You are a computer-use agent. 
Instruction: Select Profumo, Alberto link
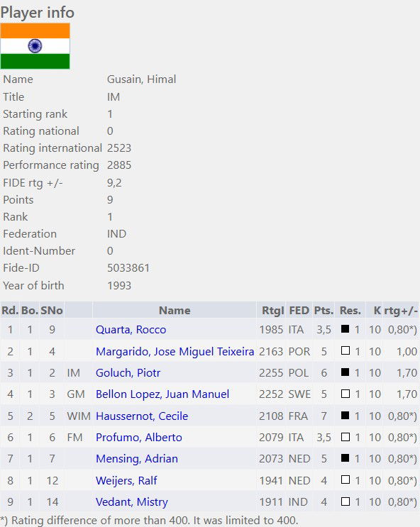139,437
